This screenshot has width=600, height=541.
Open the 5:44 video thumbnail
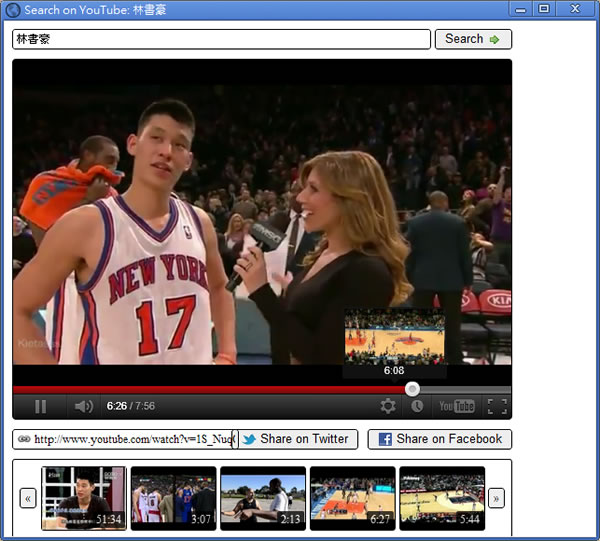tap(441, 497)
